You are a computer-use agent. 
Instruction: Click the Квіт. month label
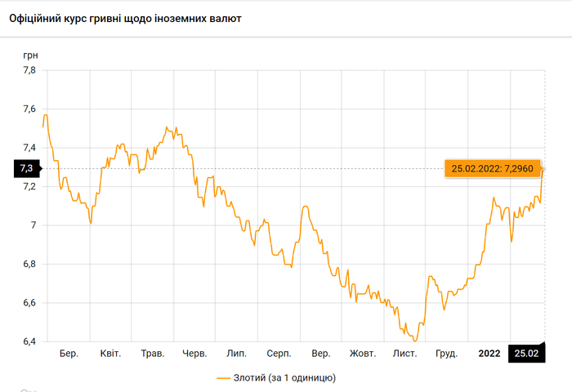pos(110,354)
